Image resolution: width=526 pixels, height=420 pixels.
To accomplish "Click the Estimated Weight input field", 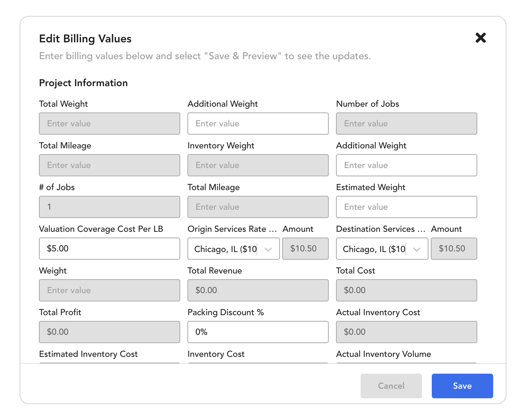I will coord(406,207).
